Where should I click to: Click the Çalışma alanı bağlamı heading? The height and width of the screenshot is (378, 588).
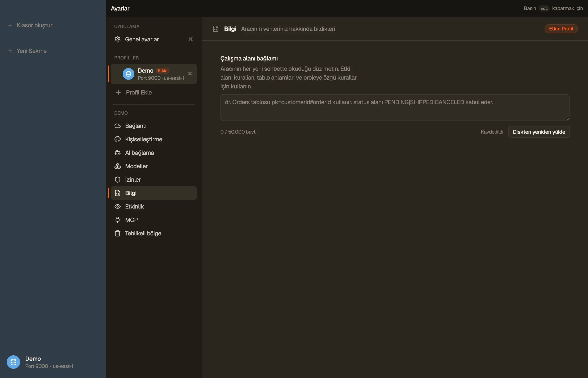249,58
